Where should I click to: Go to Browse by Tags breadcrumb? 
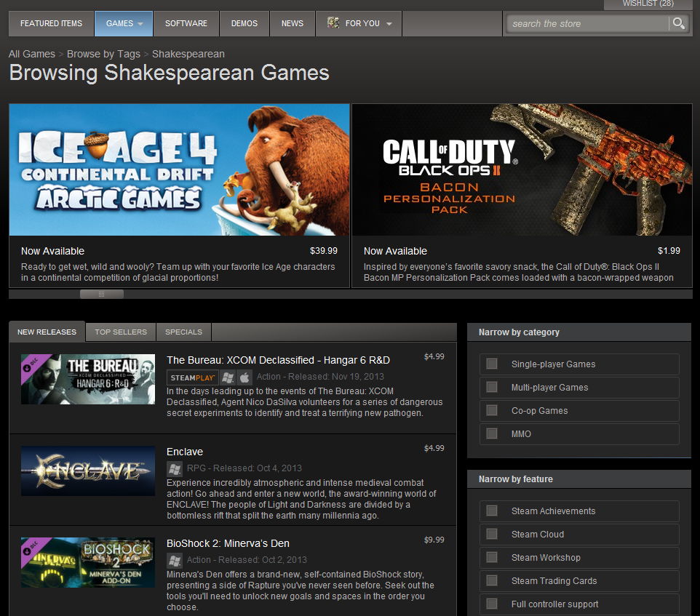[103, 54]
